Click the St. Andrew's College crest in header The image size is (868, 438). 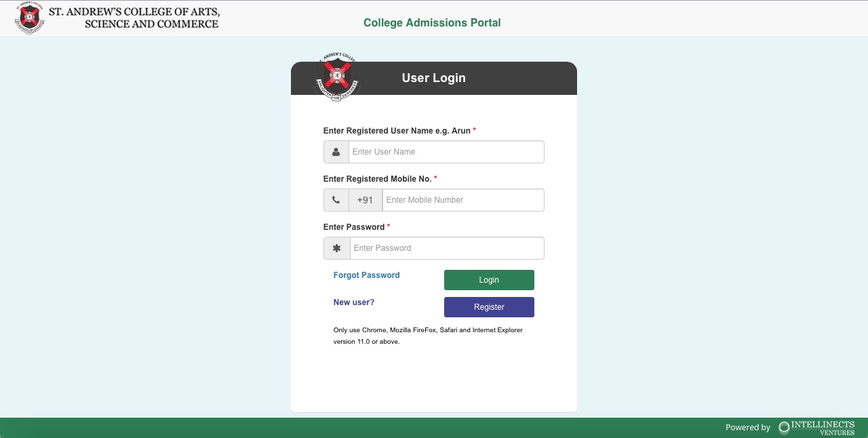(x=29, y=18)
